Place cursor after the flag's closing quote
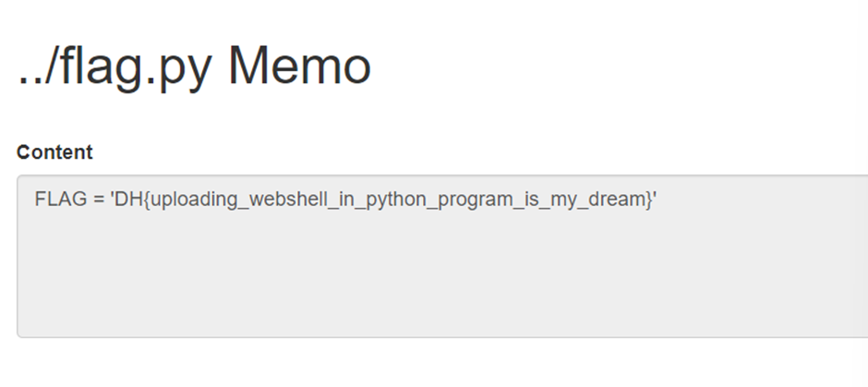 click(x=657, y=200)
